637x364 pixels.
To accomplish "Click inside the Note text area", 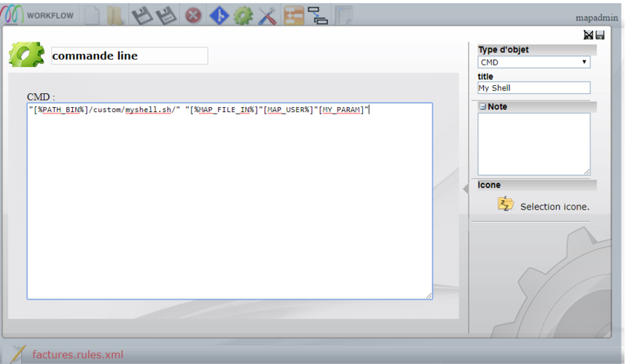I will coord(534,143).
